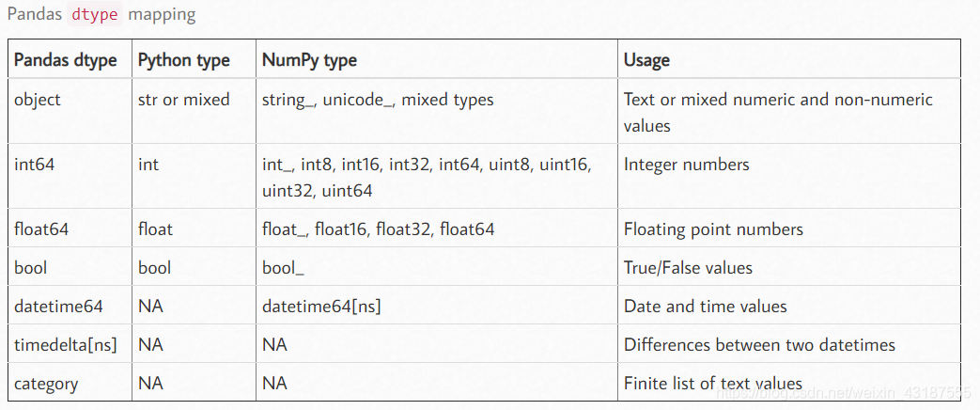Select the 'Floating point numbers' usage cell
The width and height of the screenshot is (980, 410).
713,229
